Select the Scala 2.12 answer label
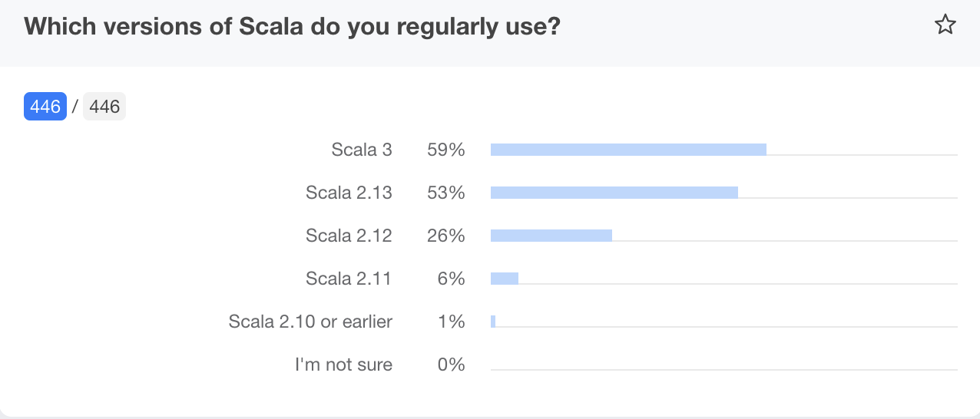The height and width of the screenshot is (419, 980). click(349, 236)
